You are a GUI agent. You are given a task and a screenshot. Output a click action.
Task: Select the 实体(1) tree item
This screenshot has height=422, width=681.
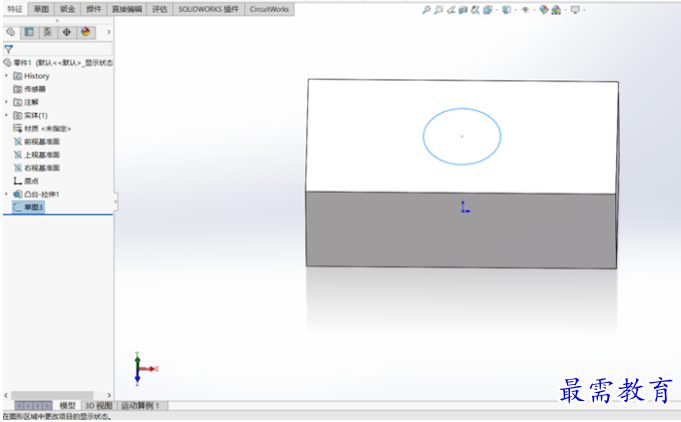30,115
